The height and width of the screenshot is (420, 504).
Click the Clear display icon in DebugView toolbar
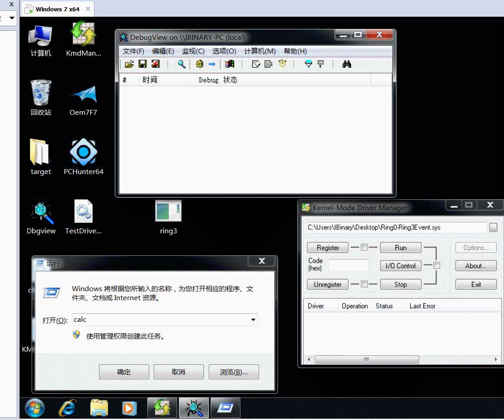(x=155, y=64)
